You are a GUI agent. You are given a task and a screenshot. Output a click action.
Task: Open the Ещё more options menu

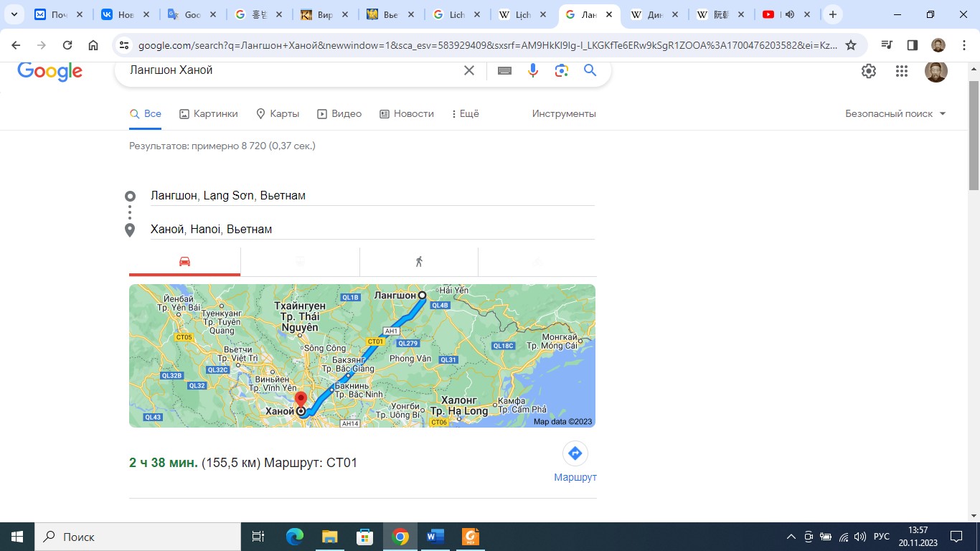point(465,113)
